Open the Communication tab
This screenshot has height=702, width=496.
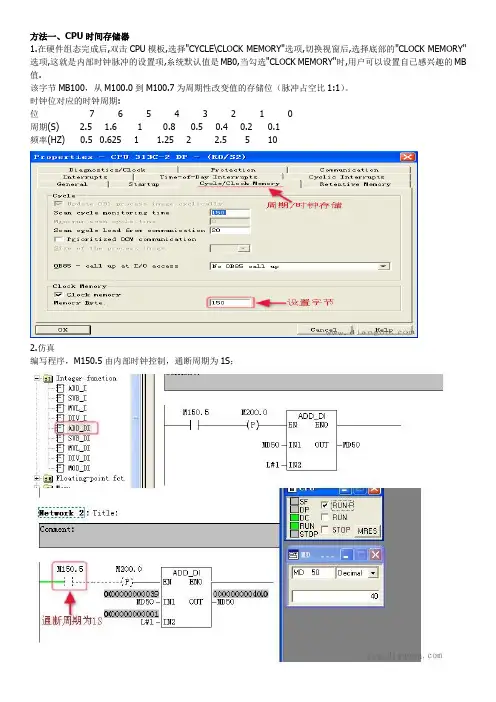[x=349, y=170]
